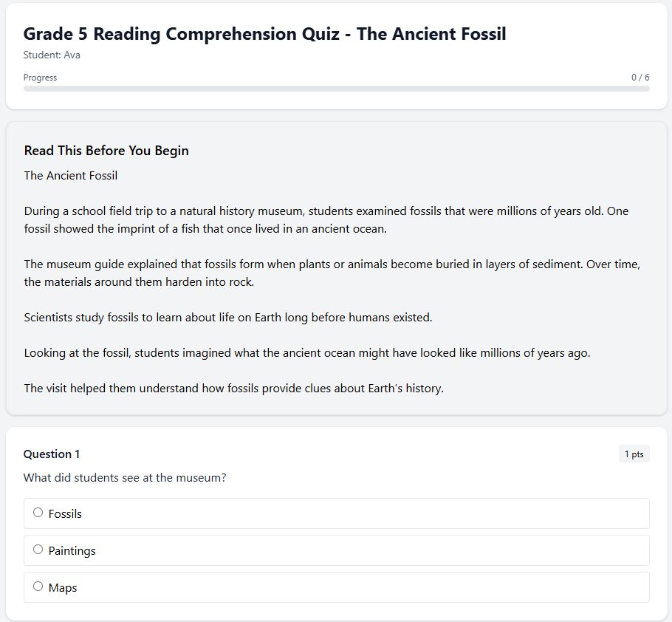The width and height of the screenshot is (672, 622).
Task: Select the Fossils answer option
Action: click(x=38, y=512)
